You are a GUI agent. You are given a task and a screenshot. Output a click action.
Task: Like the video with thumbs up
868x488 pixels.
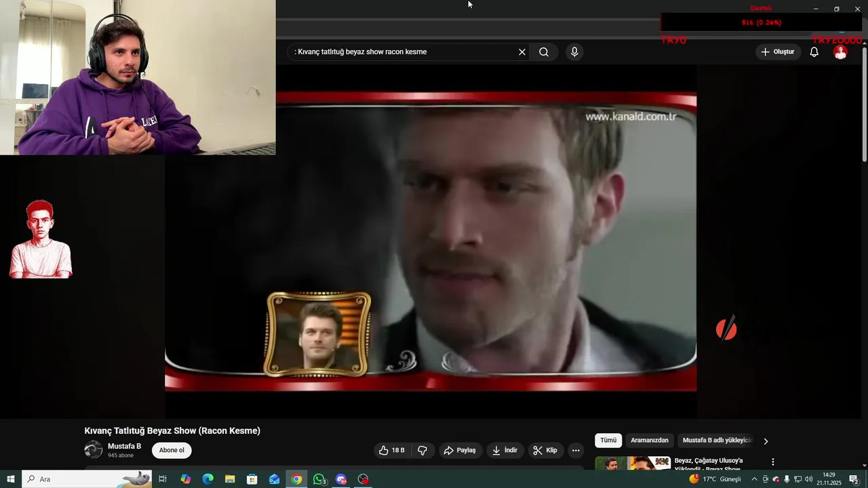(x=392, y=450)
